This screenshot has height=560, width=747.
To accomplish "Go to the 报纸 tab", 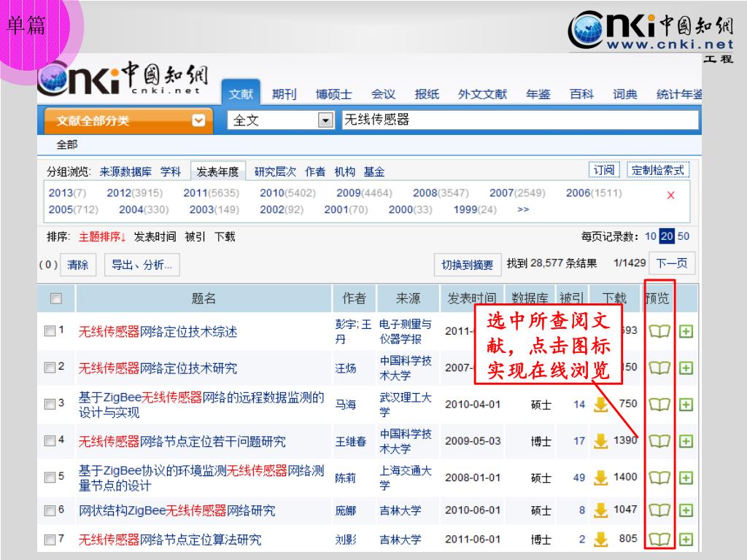I will tap(427, 94).
